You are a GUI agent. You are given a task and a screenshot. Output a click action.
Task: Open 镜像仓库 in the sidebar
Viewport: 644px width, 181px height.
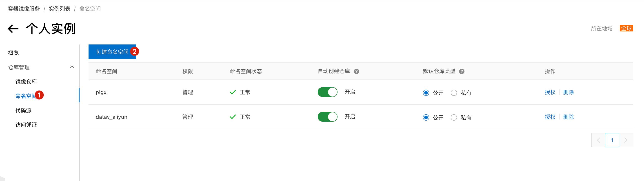[x=26, y=82]
